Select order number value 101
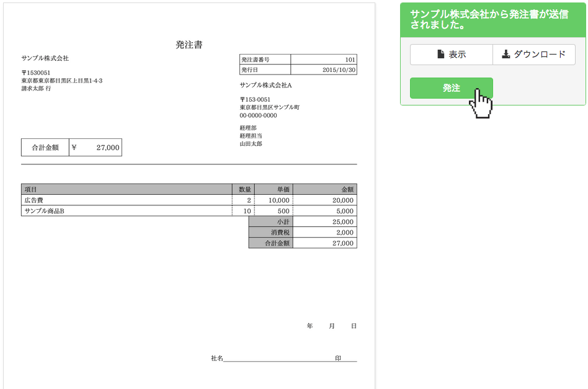 tap(350, 60)
